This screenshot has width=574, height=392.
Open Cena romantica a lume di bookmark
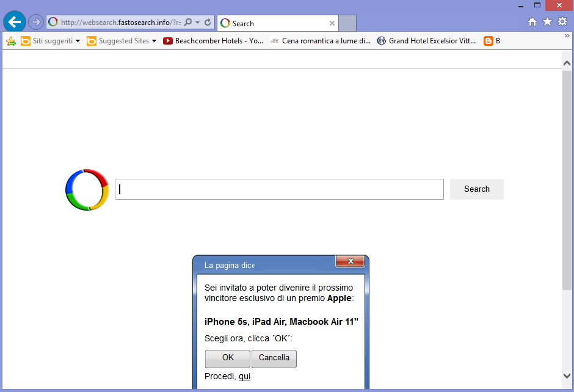(321, 41)
